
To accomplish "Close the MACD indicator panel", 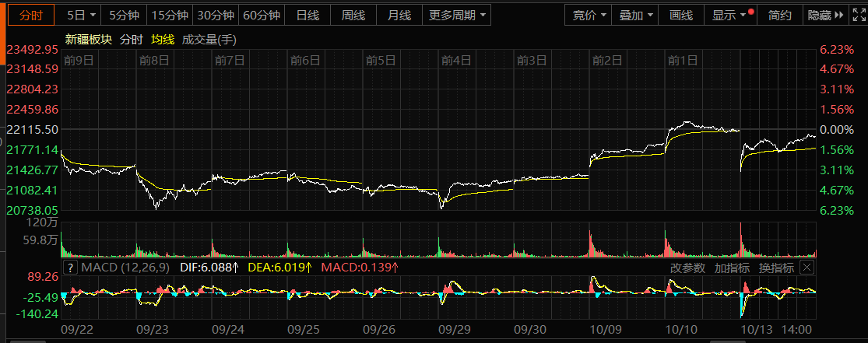I will (807, 268).
